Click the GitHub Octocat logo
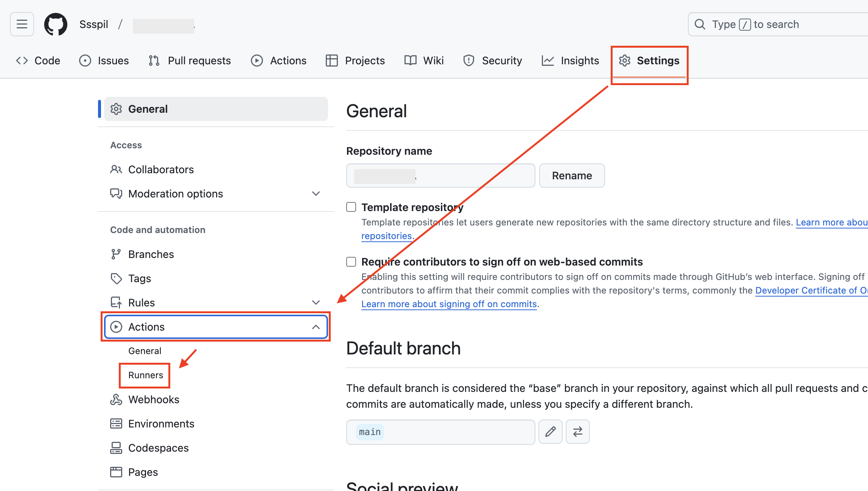The width and height of the screenshot is (868, 491). coord(56,24)
